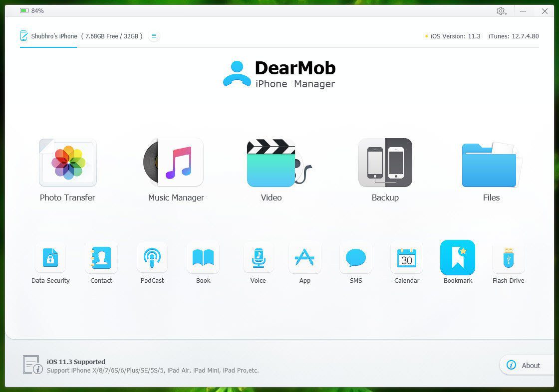Click the supported devices list text

(153, 370)
